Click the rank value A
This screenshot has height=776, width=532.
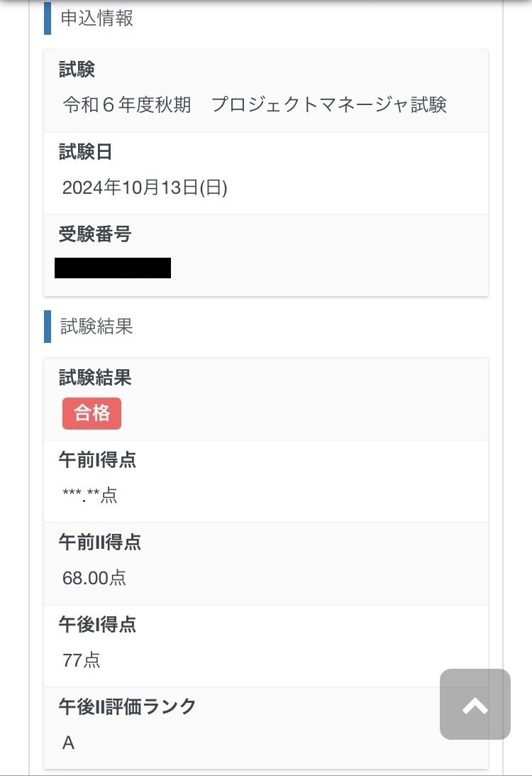pos(67,742)
